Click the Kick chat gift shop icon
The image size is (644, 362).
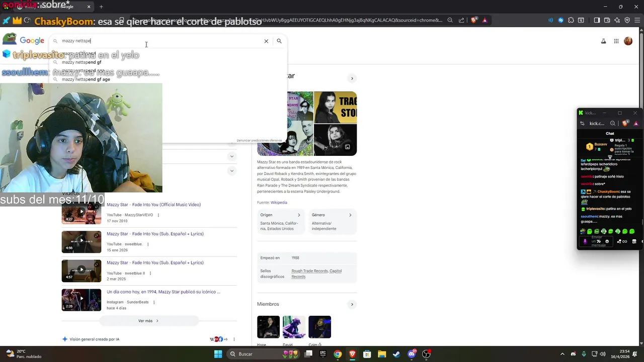(x=634, y=241)
